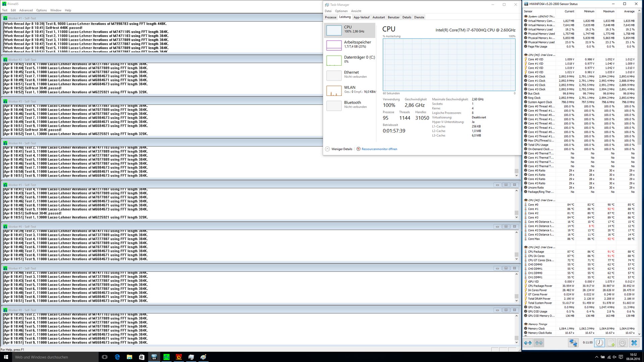Open Action Center notification icon
Image resolution: width=644 pixels, height=362 pixels.
coord(621,357)
